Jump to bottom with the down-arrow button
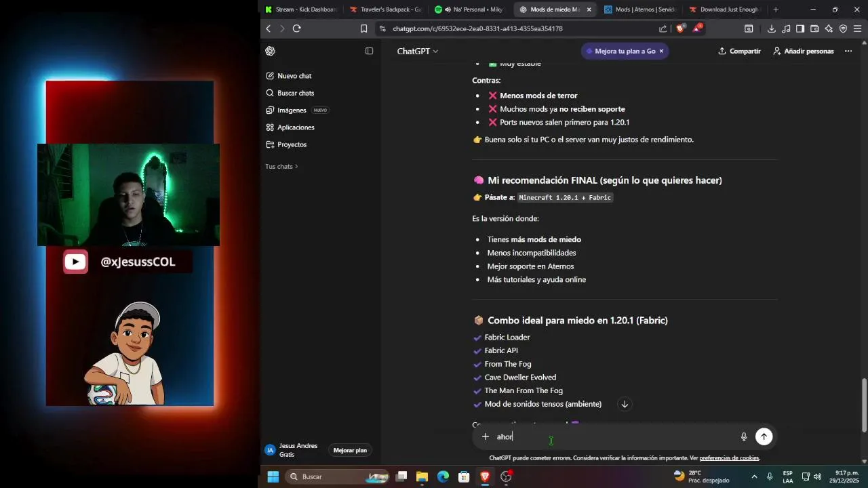 tap(625, 404)
